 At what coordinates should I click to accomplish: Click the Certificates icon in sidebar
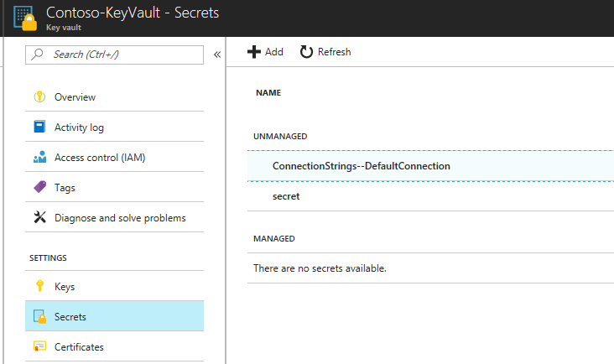[39, 346]
